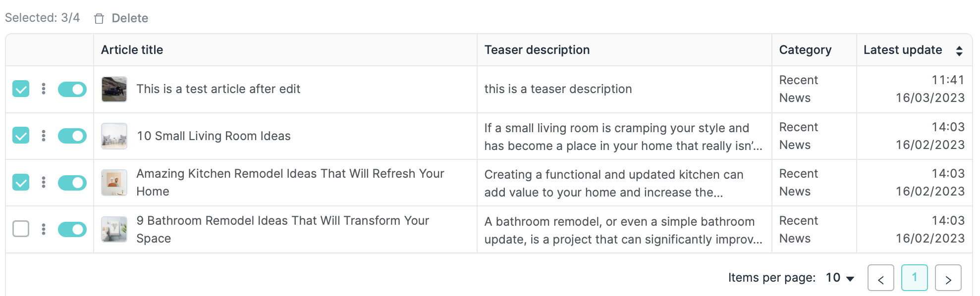This screenshot has height=296, width=980.
Task: Click the Article title column header
Action: (132, 50)
